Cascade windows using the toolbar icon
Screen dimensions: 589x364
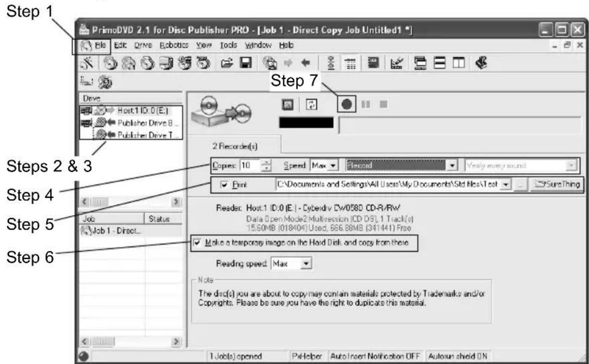tap(420, 63)
